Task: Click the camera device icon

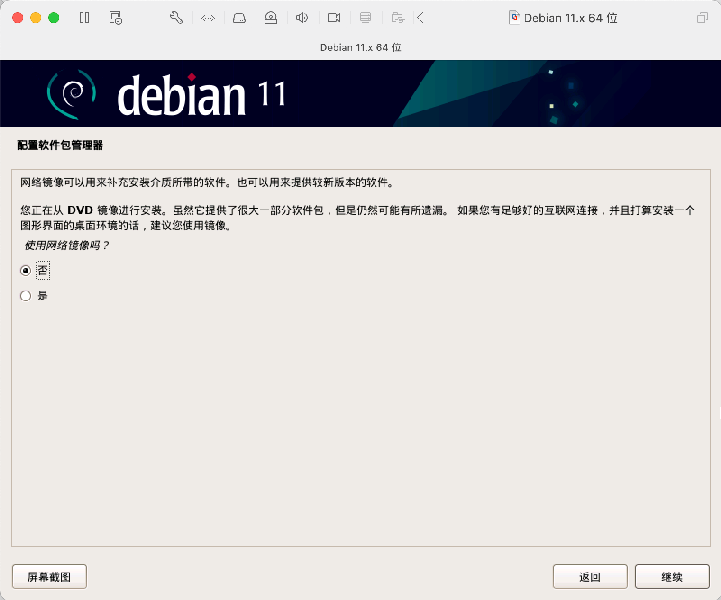Action: (x=334, y=18)
